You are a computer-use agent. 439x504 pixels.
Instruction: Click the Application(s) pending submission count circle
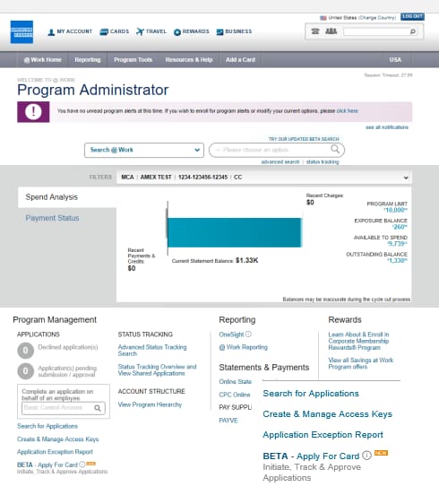point(26,371)
